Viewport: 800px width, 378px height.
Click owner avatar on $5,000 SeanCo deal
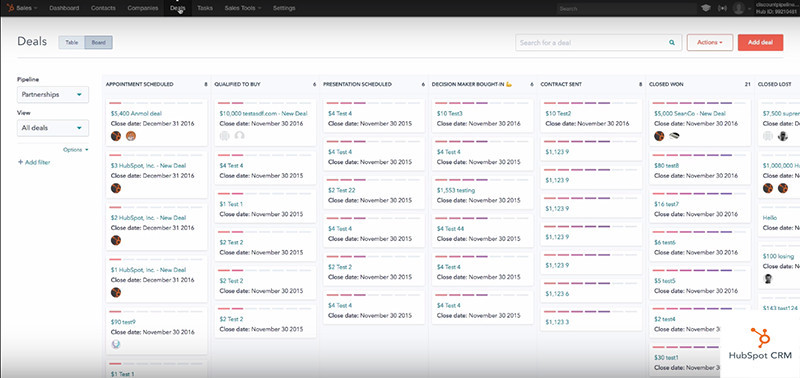point(659,136)
